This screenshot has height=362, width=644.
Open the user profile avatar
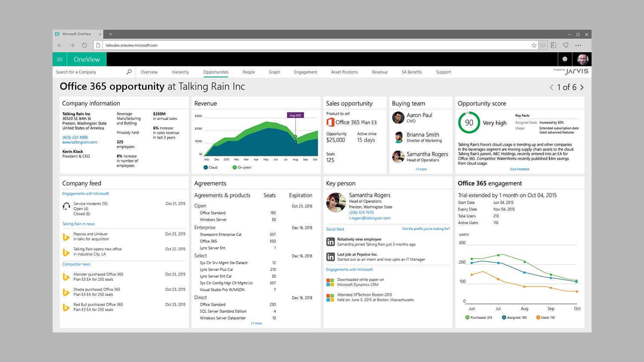click(x=583, y=59)
